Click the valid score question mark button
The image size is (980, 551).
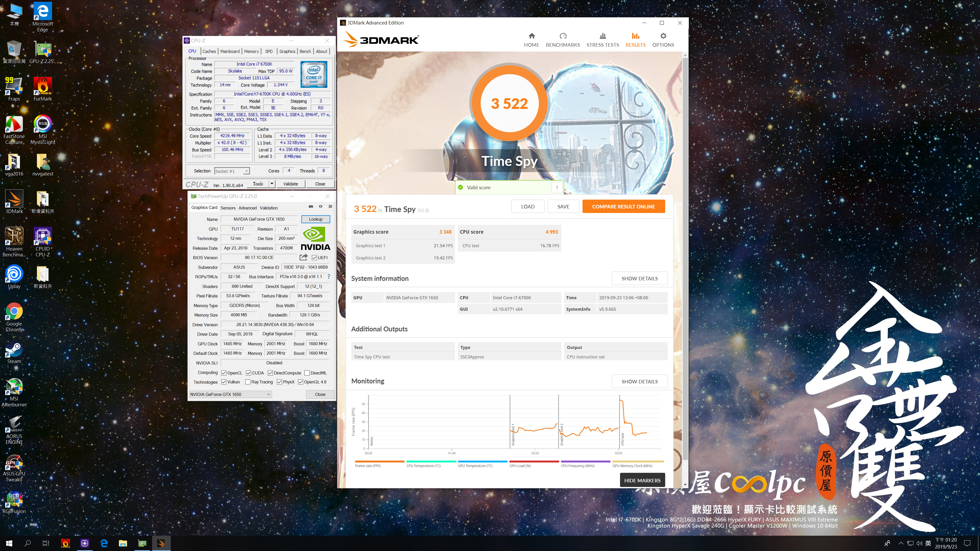pos(557,187)
